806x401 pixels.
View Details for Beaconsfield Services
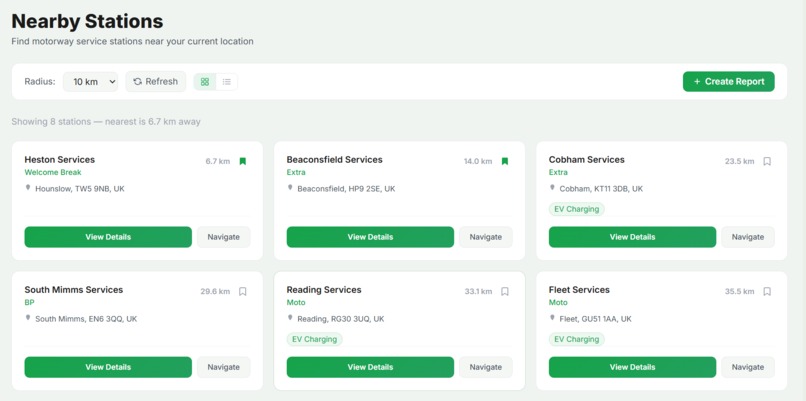tap(370, 237)
